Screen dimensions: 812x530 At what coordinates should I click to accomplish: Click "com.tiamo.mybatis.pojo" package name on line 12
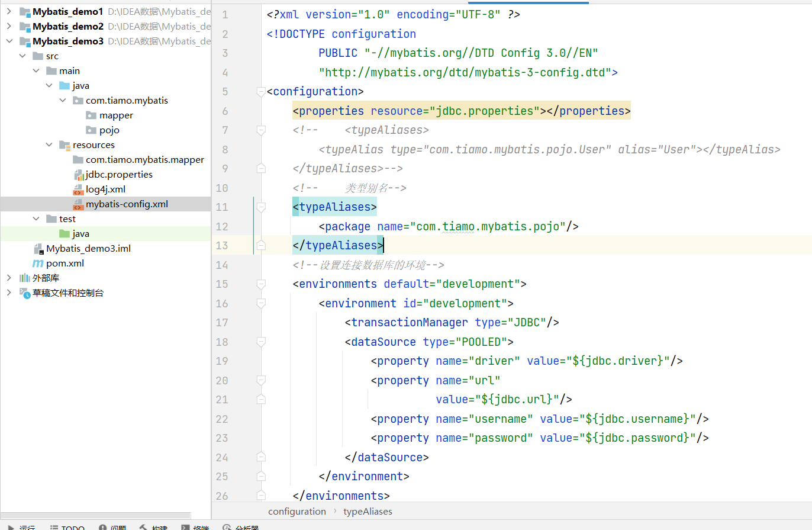click(488, 226)
